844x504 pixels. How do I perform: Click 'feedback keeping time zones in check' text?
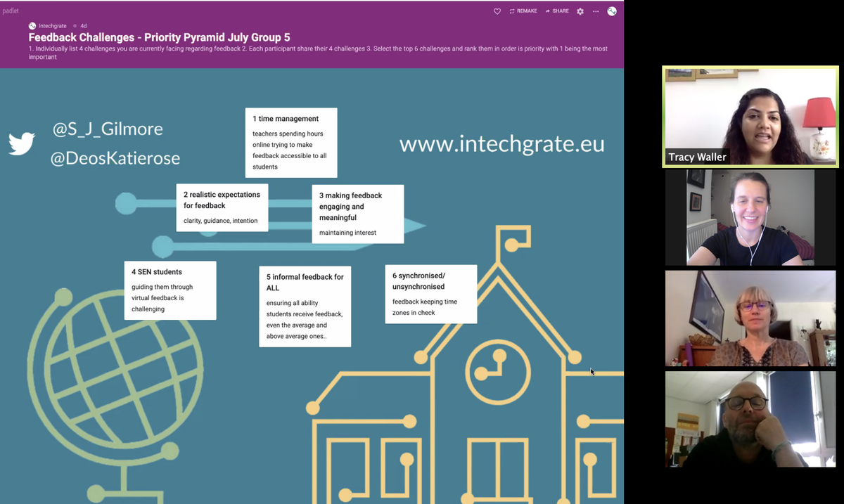coord(425,307)
